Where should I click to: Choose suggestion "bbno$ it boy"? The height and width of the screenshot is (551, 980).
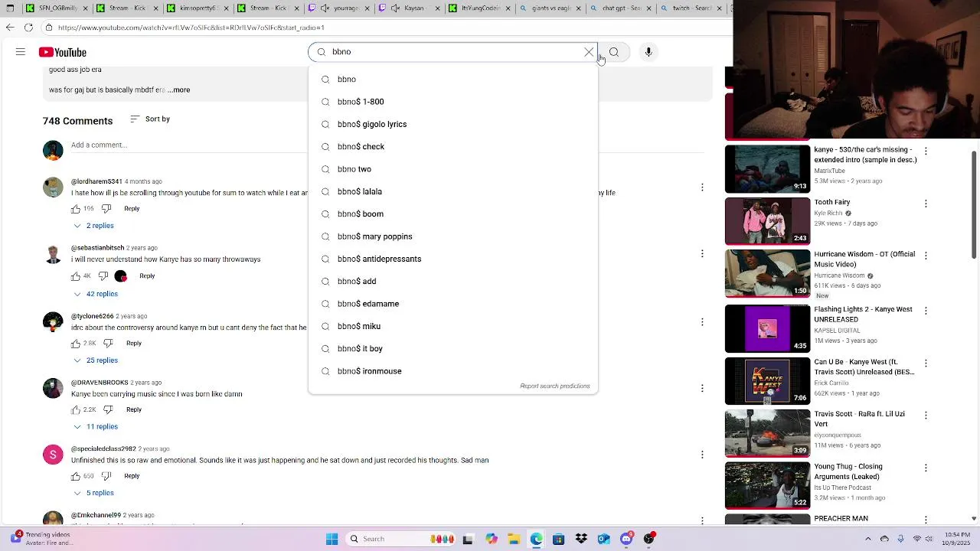pos(452,348)
